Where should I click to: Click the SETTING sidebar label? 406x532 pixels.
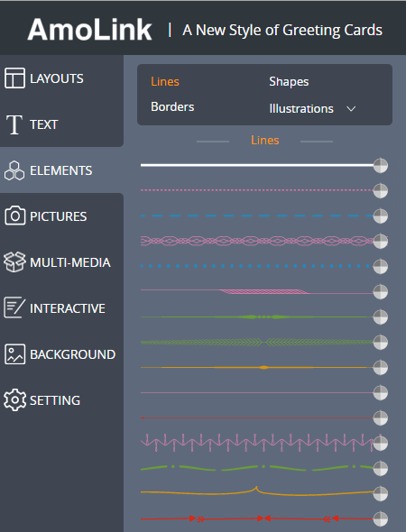55,400
